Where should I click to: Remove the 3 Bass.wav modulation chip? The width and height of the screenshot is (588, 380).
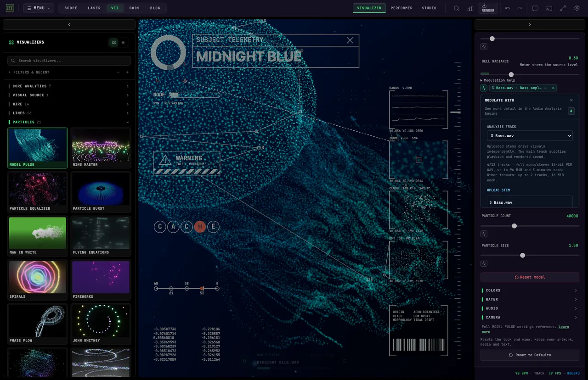(553, 88)
